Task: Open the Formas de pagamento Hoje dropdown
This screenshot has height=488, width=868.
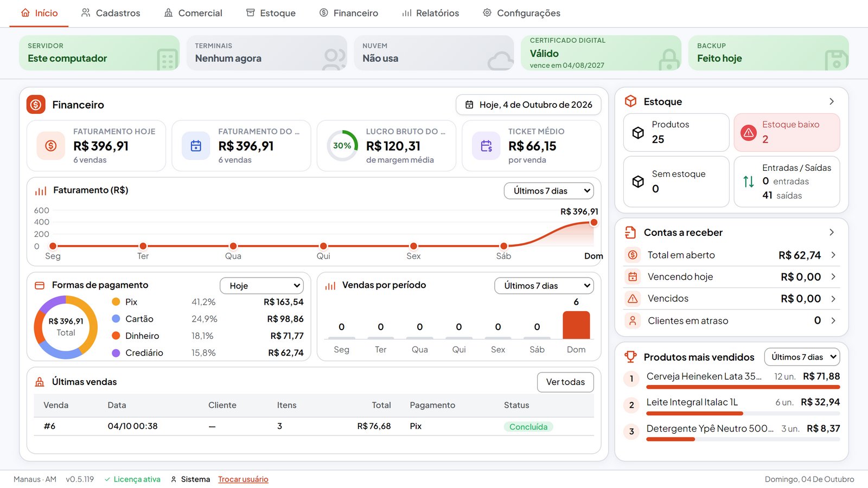Action: (261, 286)
